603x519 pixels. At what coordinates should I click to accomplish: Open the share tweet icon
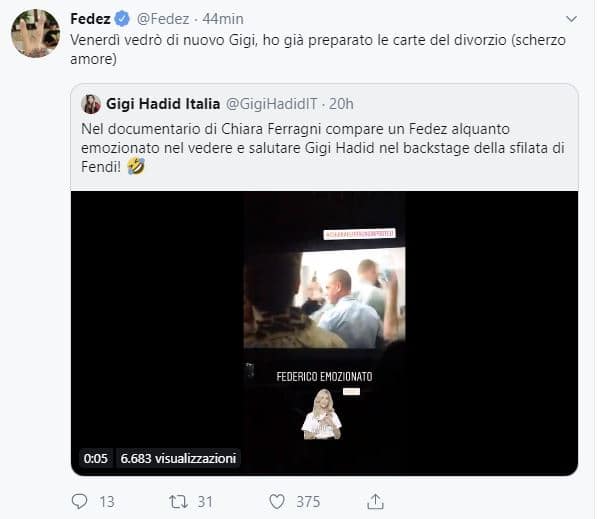[x=375, y=501]
